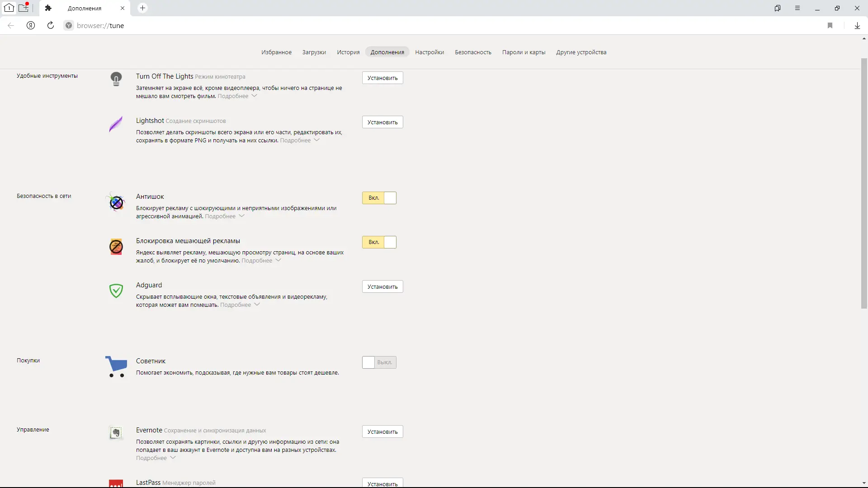
Task: Reload the page with refresh icon
Action: click(51, 26)
